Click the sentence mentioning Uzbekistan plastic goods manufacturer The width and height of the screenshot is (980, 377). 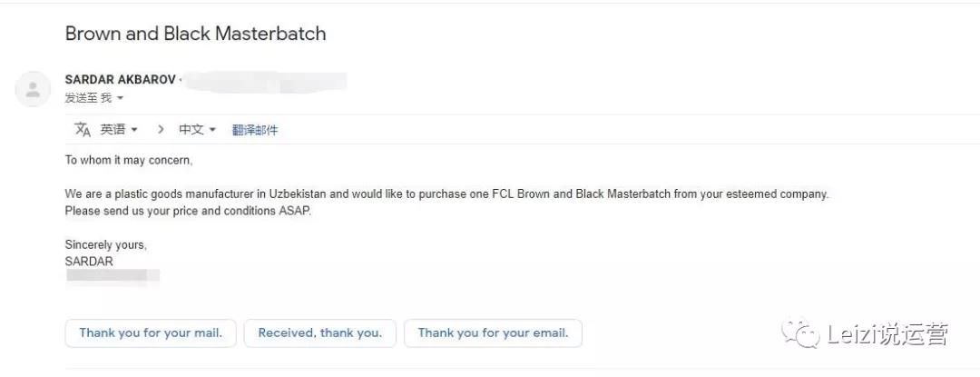tap(446, 193)
